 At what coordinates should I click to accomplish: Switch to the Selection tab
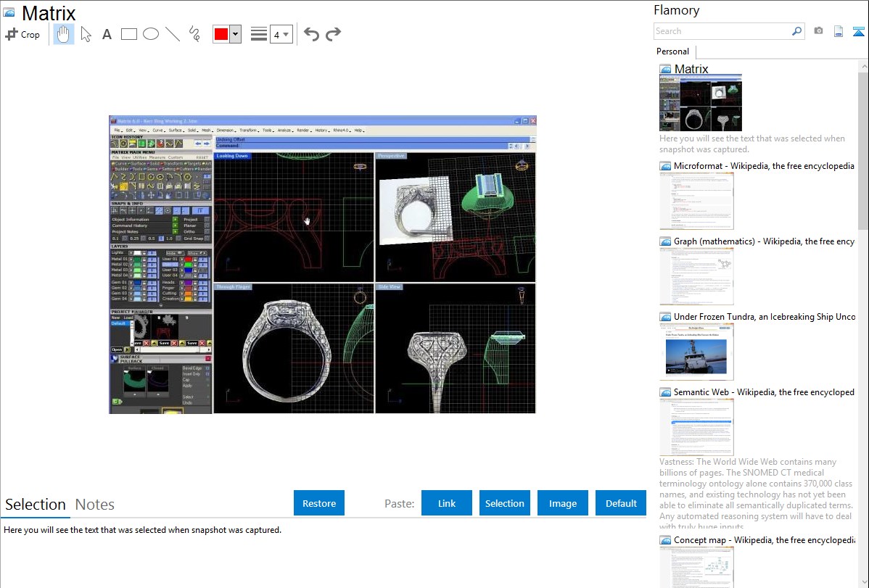pyautogui.click(x=36, y=505)
